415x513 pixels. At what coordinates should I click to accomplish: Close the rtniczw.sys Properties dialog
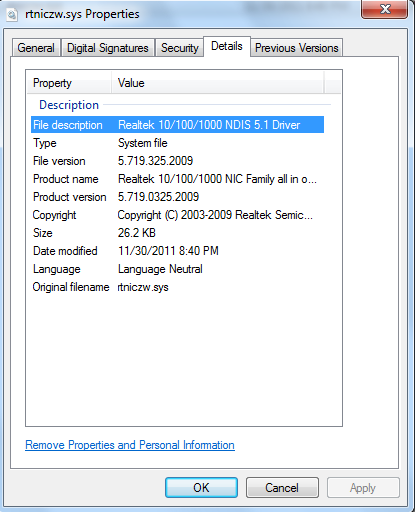point(385,9)
